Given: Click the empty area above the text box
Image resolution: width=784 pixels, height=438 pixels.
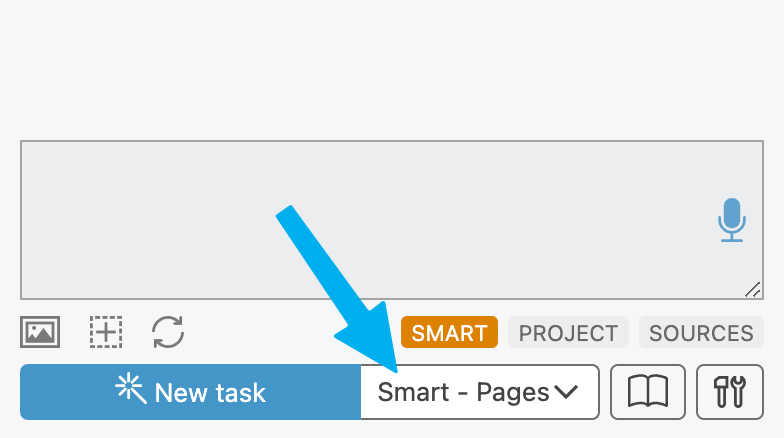Looking at the screenshot, I should (392, 70).
